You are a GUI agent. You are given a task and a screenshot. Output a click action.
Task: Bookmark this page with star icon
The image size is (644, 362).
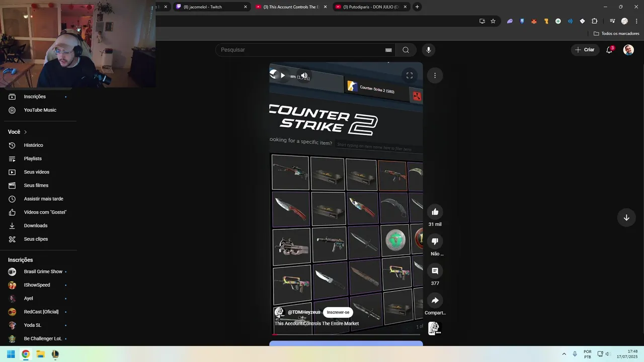click(493, 21)
